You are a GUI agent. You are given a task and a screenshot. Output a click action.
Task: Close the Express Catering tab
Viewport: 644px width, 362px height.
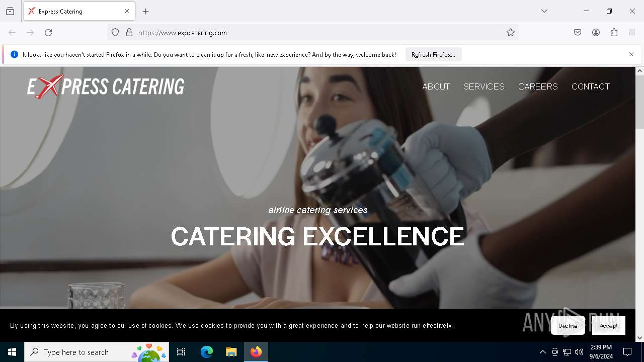127,11
